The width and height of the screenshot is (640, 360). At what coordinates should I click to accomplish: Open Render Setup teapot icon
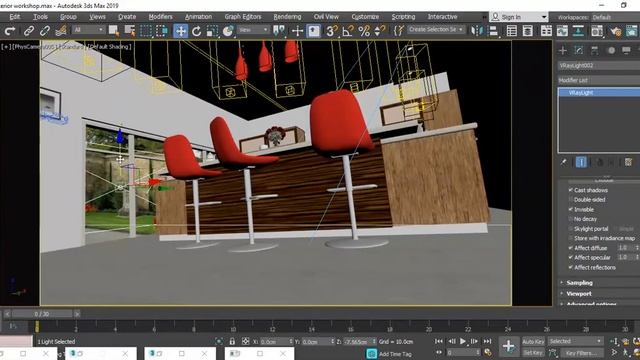(616, 31)
